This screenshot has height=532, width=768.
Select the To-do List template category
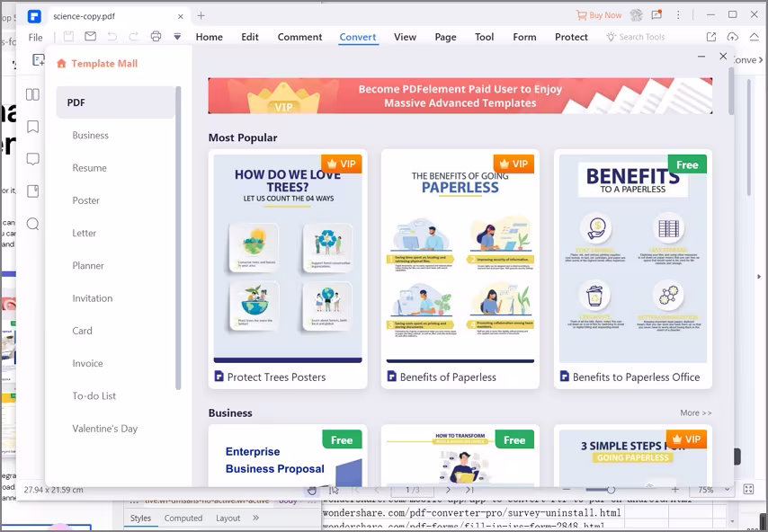click(x=94, y=396)
